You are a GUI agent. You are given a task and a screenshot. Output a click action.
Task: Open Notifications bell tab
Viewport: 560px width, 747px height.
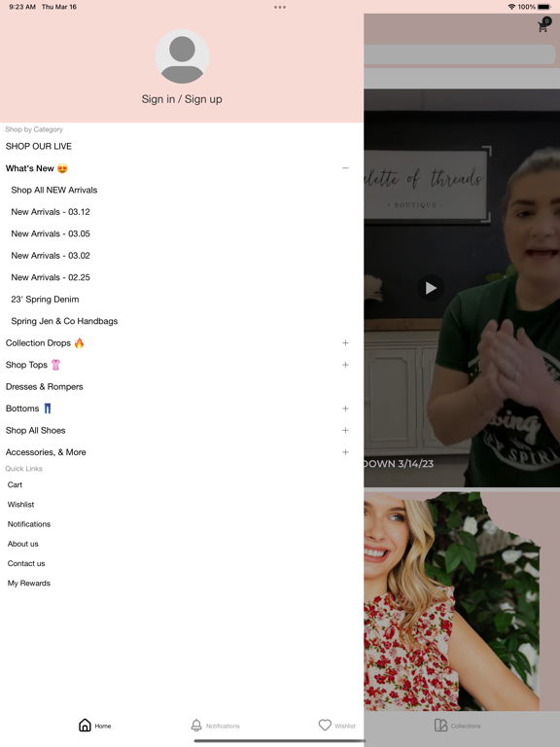tap(196, 725)
